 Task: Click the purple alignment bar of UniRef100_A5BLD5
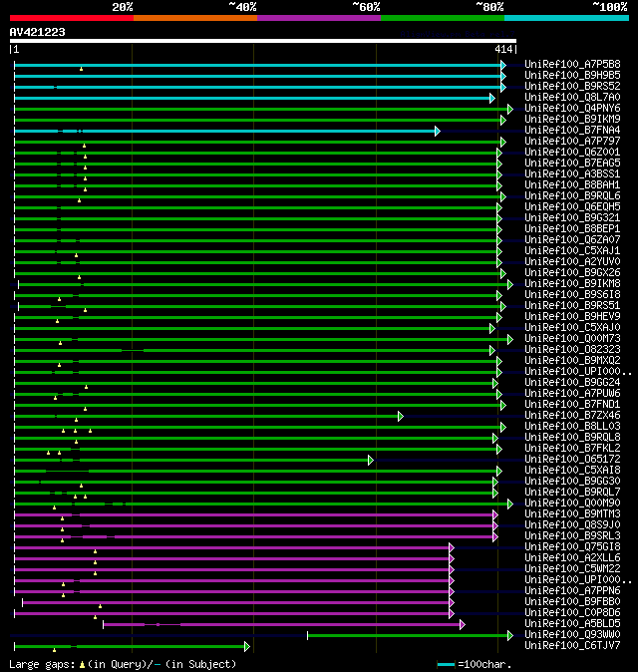282,625
